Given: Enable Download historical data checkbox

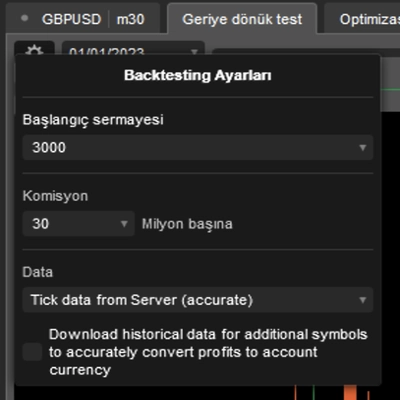Looking at the screenshot, I should click(32, 352).
